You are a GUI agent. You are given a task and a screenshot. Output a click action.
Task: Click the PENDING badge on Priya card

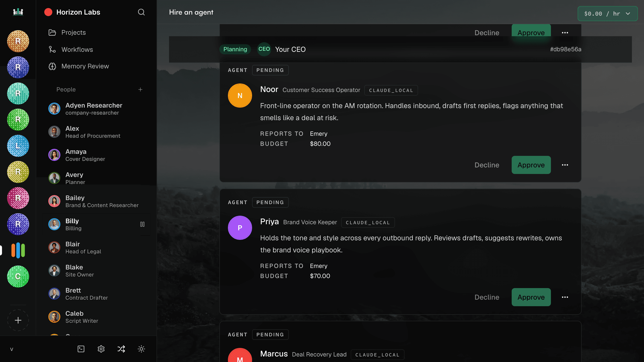(x=270, y=202)
